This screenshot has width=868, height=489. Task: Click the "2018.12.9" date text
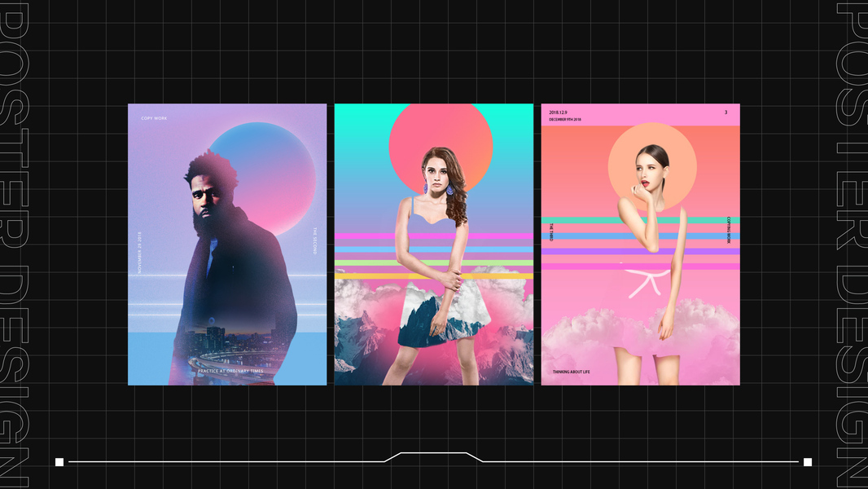(x=558, y=112)
